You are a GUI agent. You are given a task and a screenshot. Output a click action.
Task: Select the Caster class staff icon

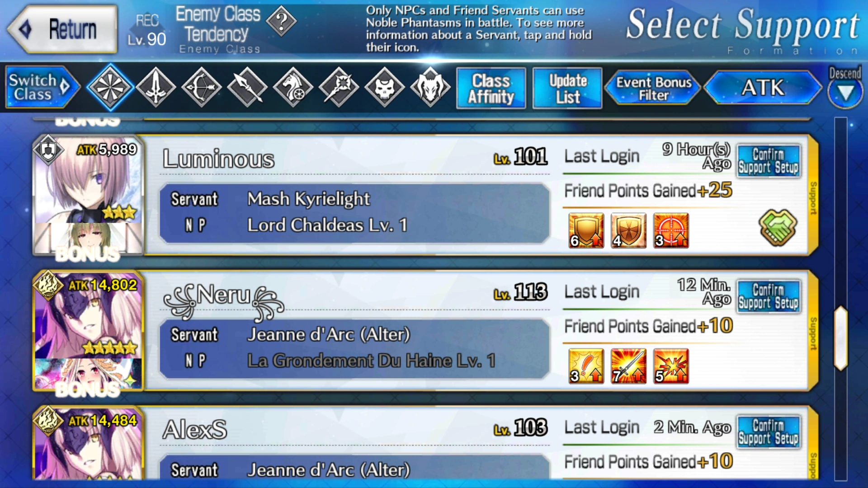pyautogui.click(x=339, y=87)
